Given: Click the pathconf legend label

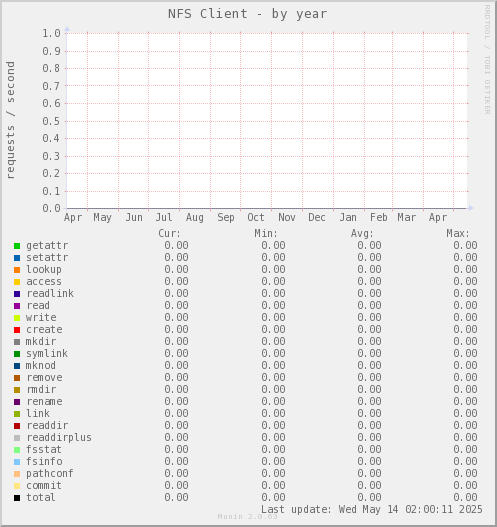Looking at the screenshot, I should pos(50,474).
